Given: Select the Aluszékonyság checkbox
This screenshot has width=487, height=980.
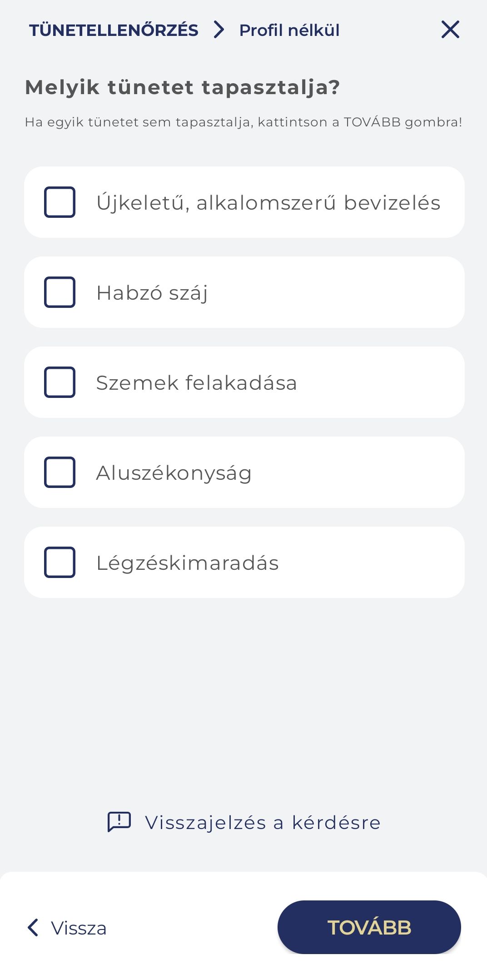Looking at the screenshot, I should tap(60, 472).
